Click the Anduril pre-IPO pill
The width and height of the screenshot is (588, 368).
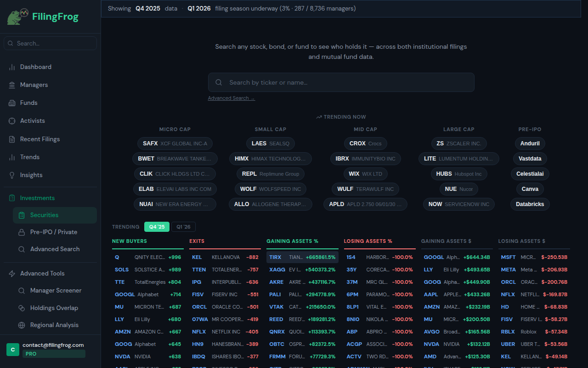tap(530, 143)
